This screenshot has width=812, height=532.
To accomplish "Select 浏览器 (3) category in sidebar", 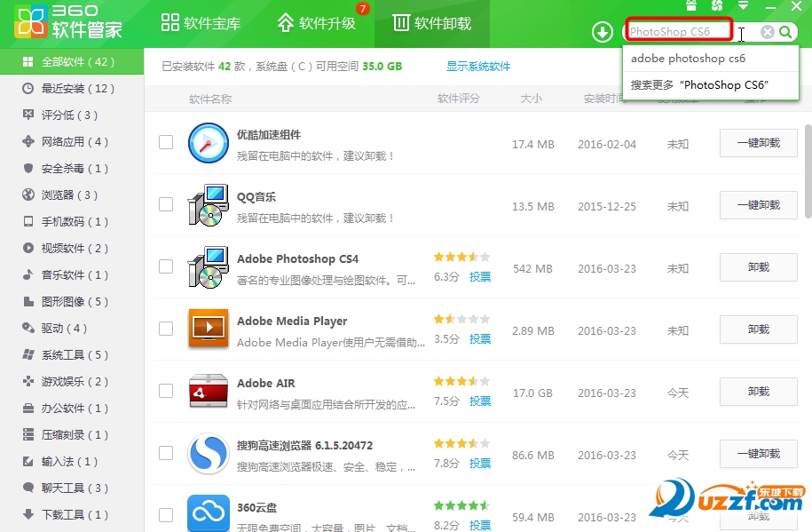I will (69, 195).
